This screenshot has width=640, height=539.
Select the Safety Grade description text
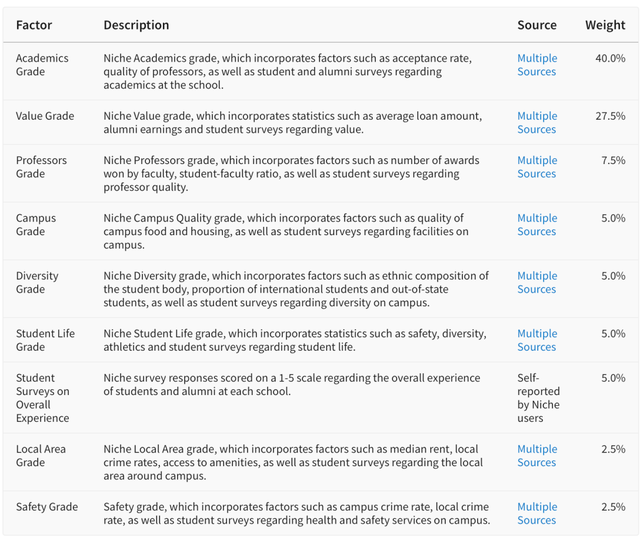click(297, 513)
